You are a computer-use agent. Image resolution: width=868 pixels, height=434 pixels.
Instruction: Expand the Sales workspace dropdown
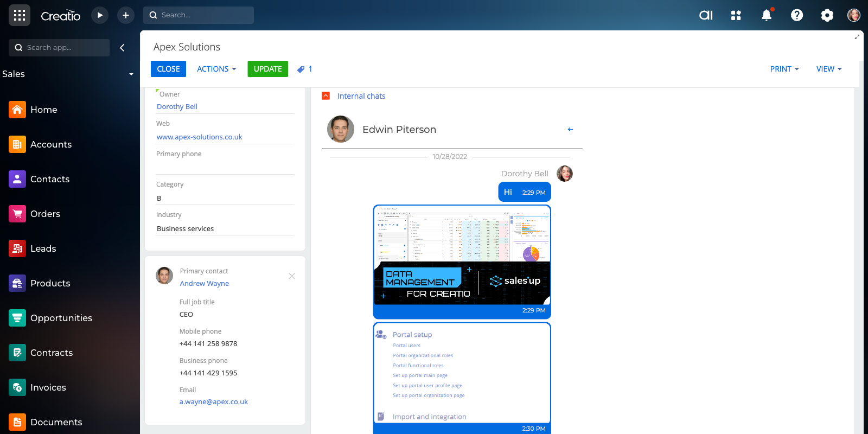[x=131, y=74]
